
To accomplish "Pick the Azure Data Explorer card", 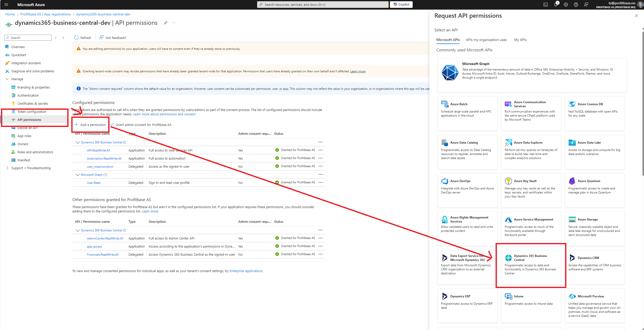I will [531, 152].
